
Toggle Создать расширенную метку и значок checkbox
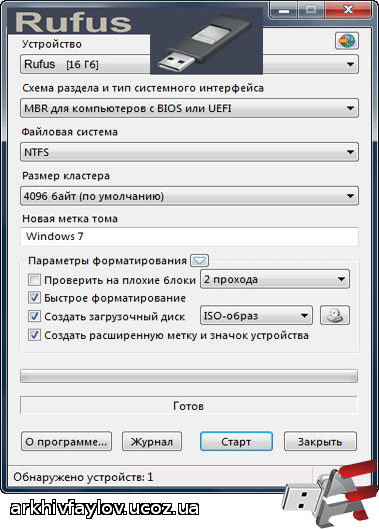[34, 335]
